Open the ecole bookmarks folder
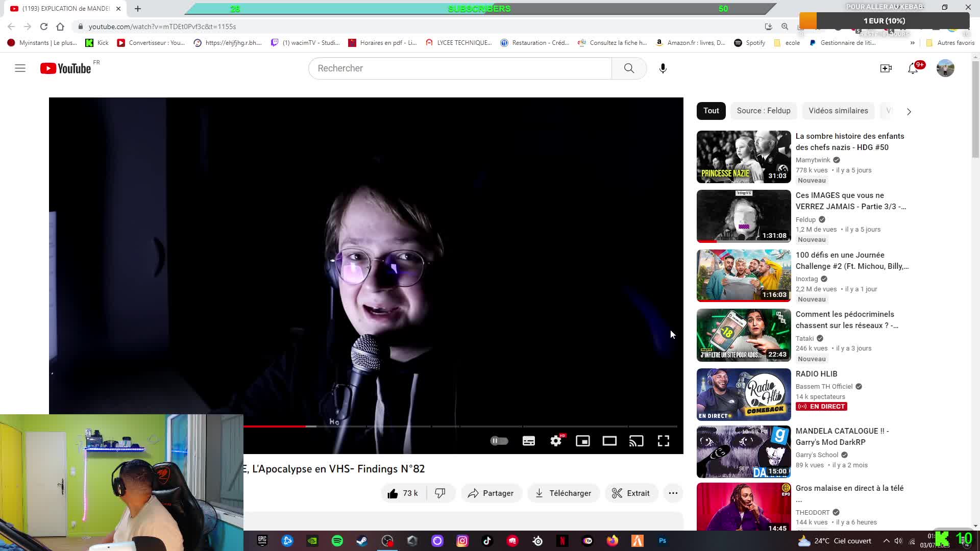980x551 pixels. pyautogui.click(x=787, y=43)
